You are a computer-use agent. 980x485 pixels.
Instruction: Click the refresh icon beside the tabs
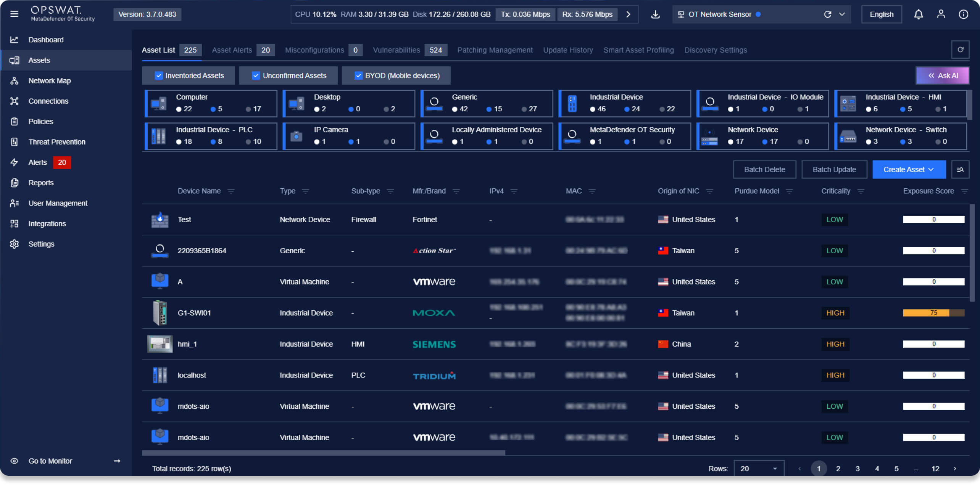tap(960, 50)
